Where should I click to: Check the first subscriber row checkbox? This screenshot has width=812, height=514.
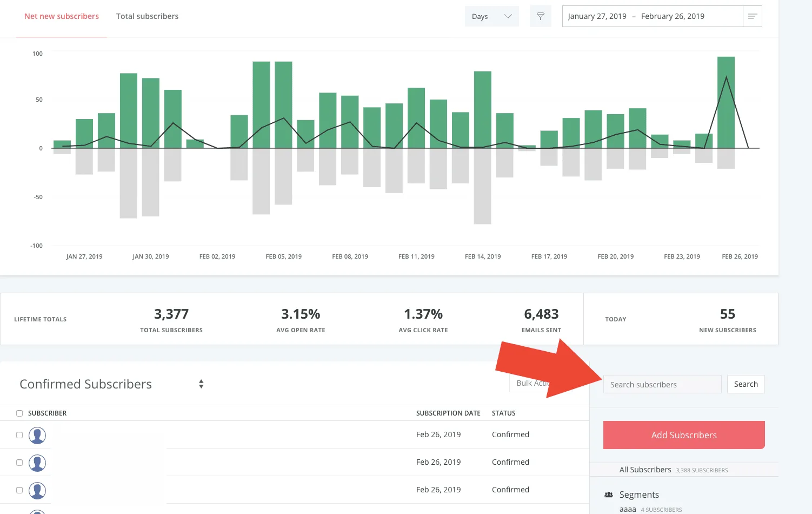(x=19, y=435)
